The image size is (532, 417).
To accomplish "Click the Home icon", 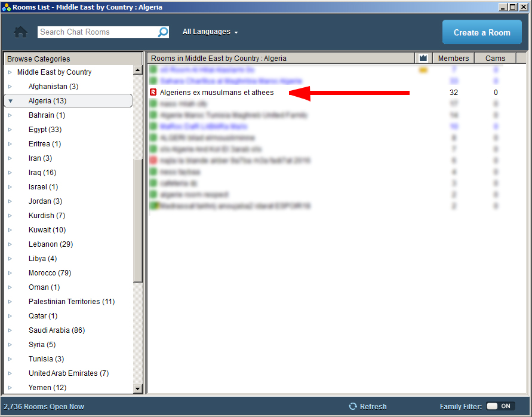I will [21, 32].
